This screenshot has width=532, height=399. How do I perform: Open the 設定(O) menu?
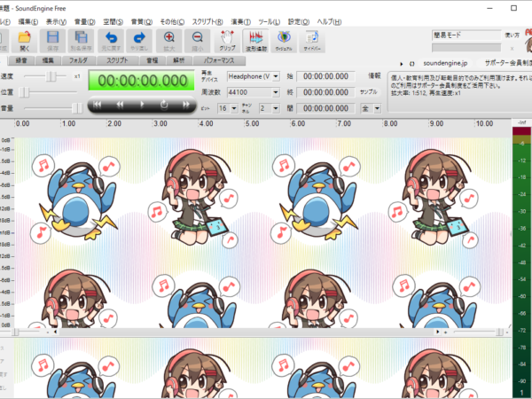(x=299, y=22)
